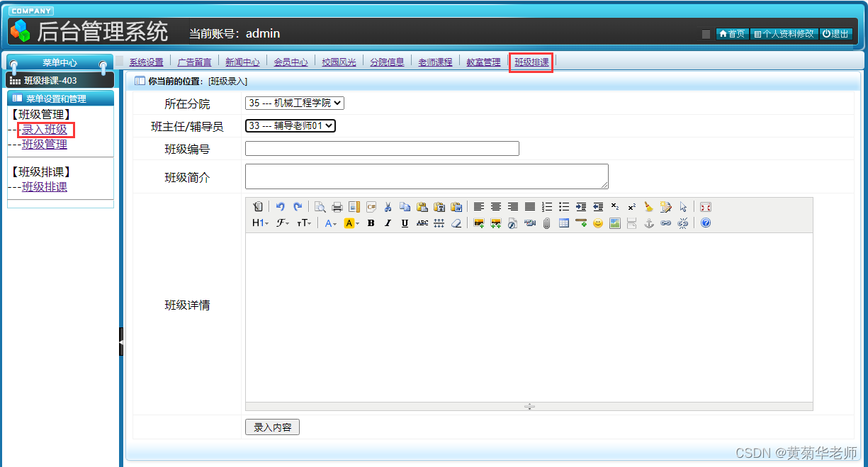Open the H1 heading format dropdown
This screenshot has height=467, width=868.
(260, 223)
